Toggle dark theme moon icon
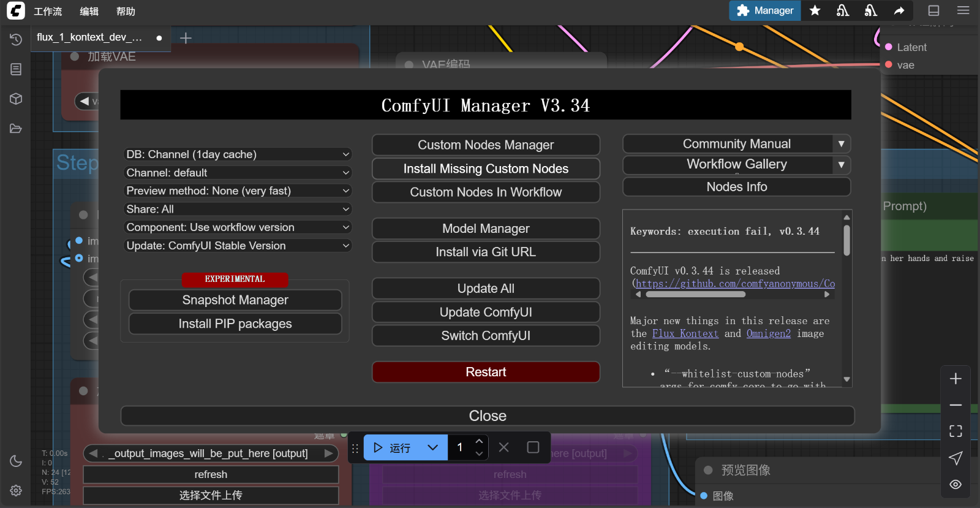This screenshot has width=980, height=508. point(16,461)
